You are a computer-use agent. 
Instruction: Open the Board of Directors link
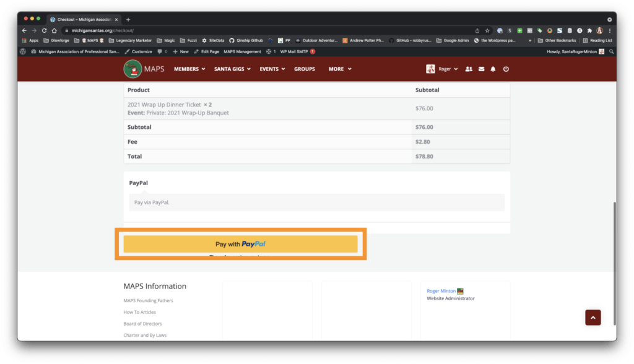(143, 324)
